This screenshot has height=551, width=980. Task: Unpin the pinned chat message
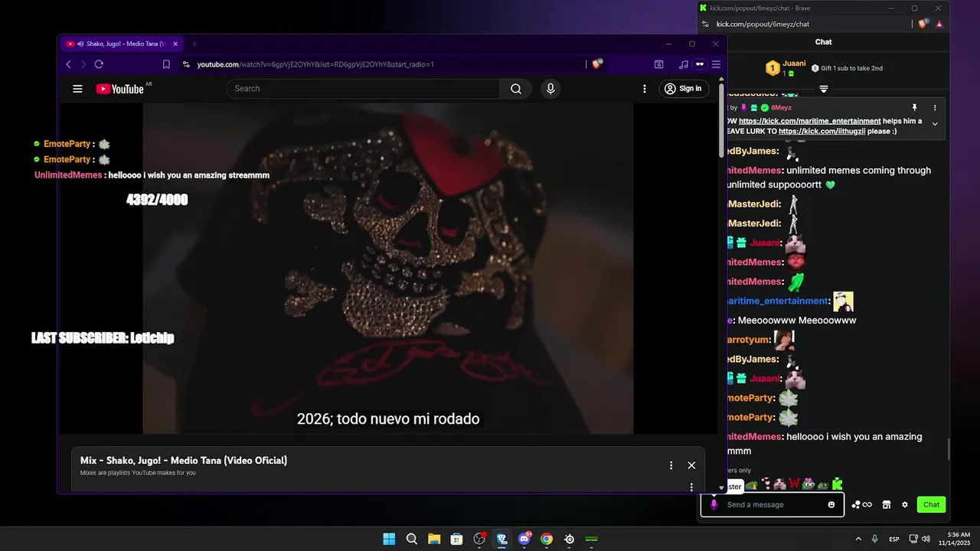(x=914, y=108)
